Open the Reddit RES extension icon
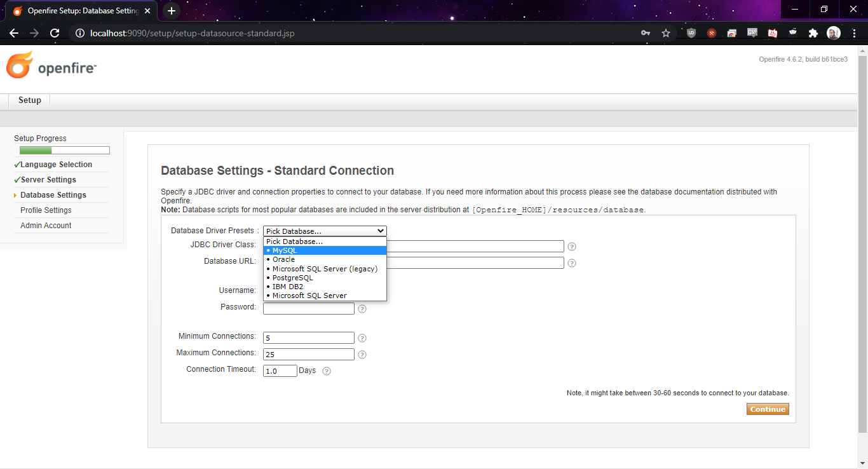868x469 pixels. point(793,32)
